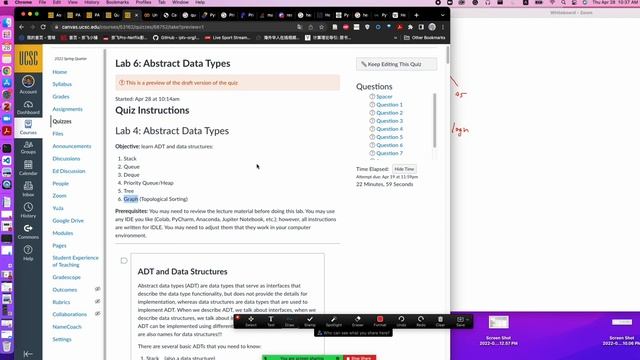This screenshot has height=360, width=640.
Task: Open Other Bookmarks folder
Action: 424,38
